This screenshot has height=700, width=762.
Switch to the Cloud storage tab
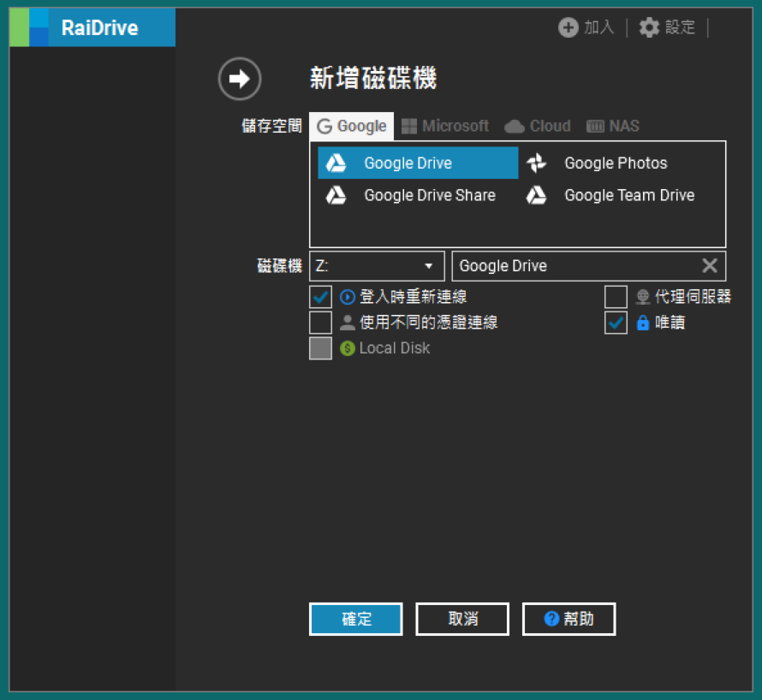(538, 127)
